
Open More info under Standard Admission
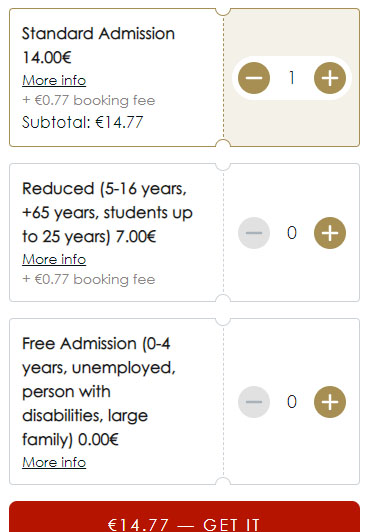(x=54, y=81)
